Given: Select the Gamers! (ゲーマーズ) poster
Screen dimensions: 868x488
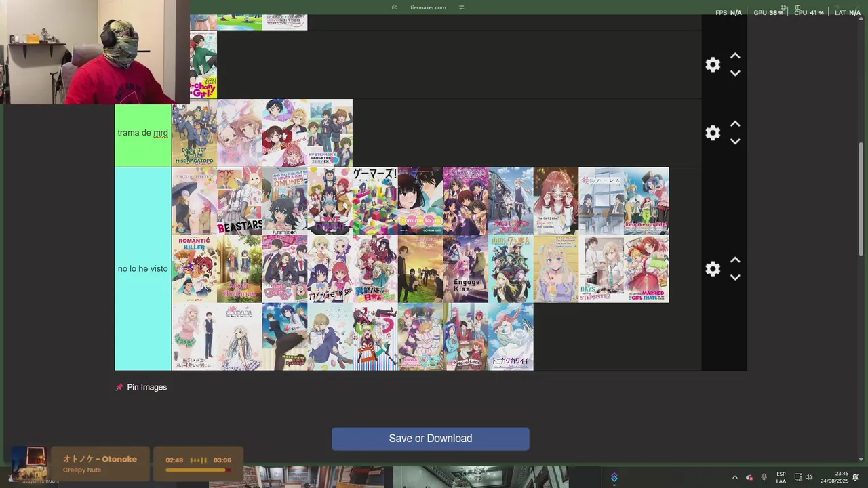Looking at the screenshot, I should (x=375, y=201).
